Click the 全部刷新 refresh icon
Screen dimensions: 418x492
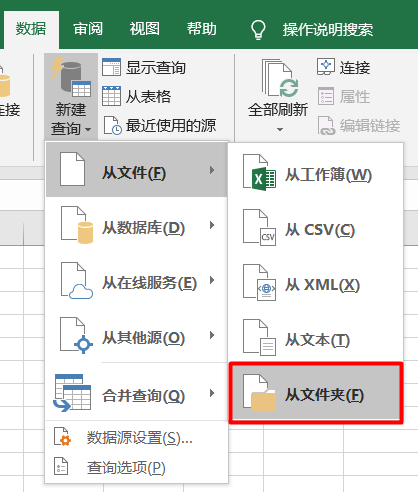[280, 79]
